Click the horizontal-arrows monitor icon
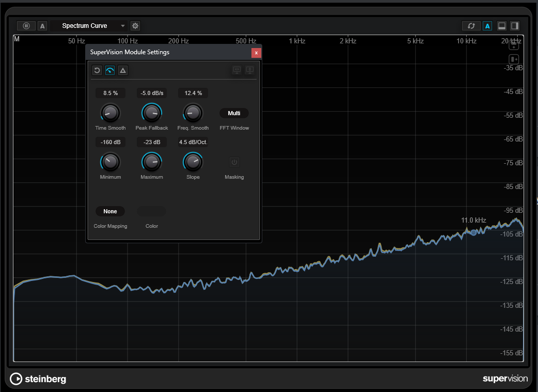Image resolution: width=538 pixels, height=392 pixels. (237, 70)
